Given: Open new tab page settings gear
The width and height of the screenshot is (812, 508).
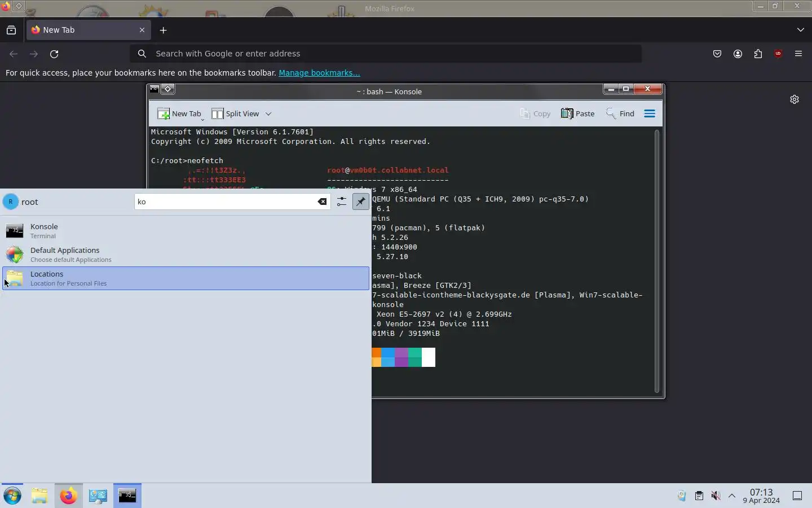Looking at the screenshot, I should 795,99.
